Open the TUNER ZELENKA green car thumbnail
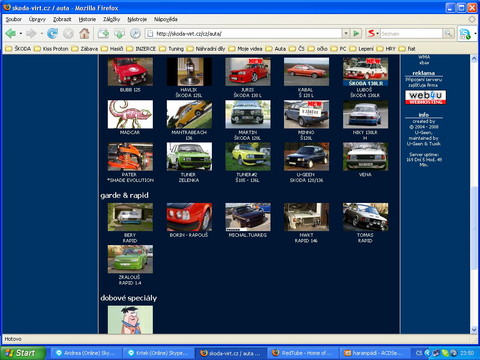 [189, 157]
